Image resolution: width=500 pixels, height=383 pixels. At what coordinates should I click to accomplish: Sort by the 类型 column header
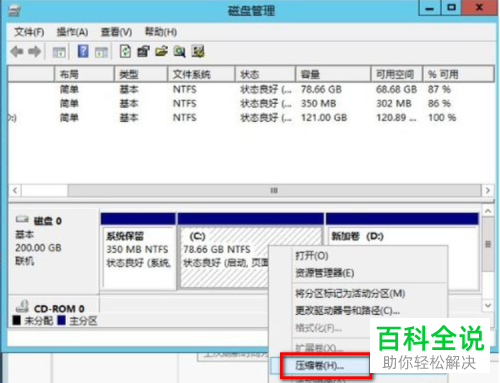(141, 74)
